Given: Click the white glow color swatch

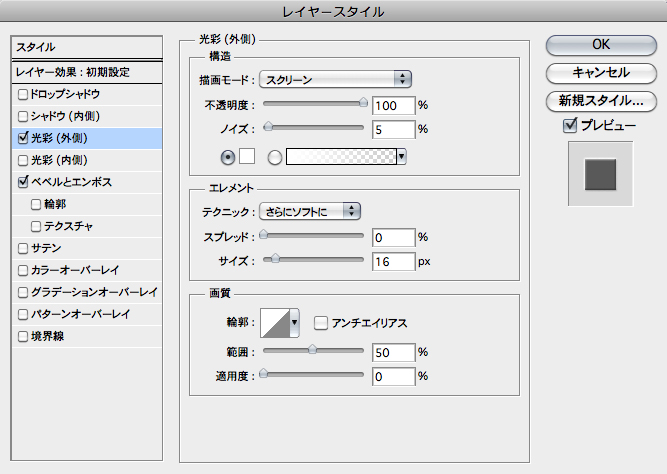Looking at the screenshot, I should pos(248,157).
